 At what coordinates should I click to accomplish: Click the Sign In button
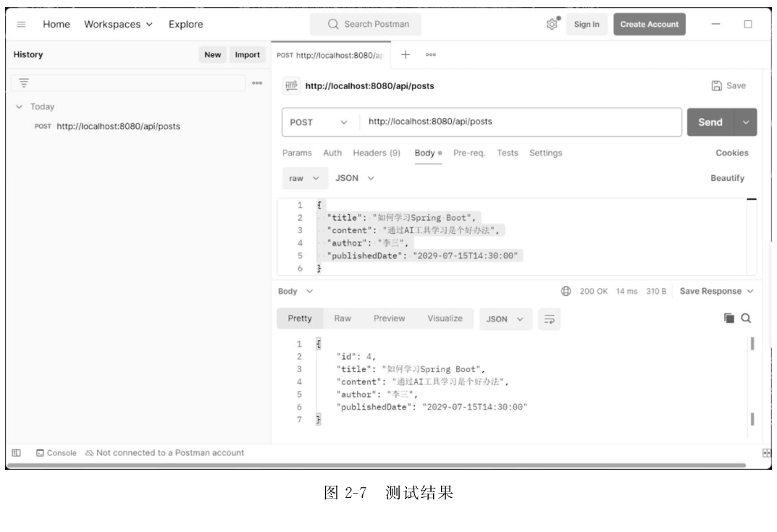[x=587, y=25]
